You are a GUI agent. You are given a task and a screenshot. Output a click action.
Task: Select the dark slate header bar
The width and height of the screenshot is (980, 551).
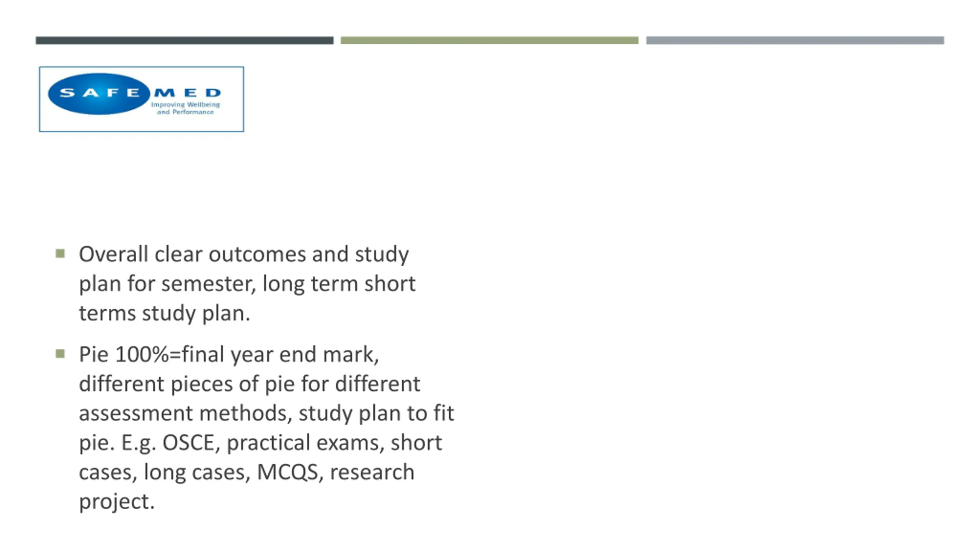(x=185, y=41)
